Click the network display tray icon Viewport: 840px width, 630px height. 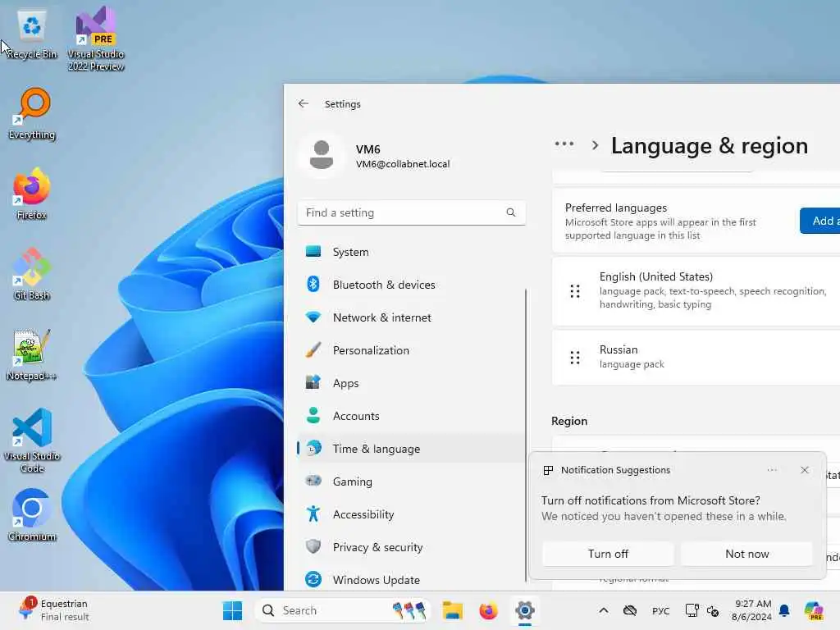click(692, 610)
